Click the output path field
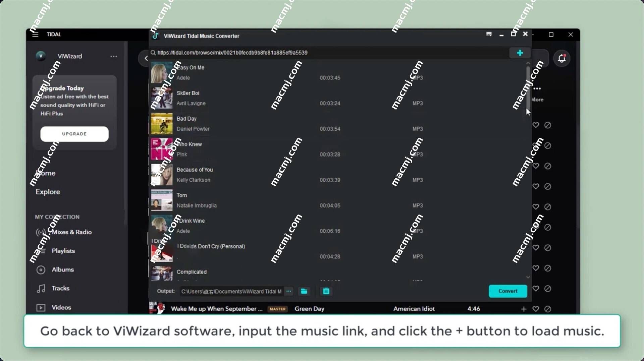The height and width of the screenshot is (361, 644). point(231,291)
